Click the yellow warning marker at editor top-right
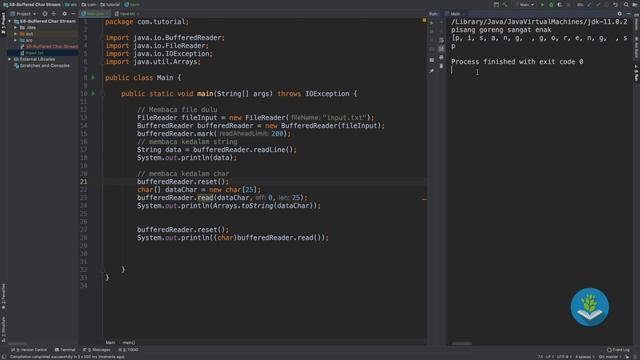The width and height of the screenshot is (640, 360). 424,20
